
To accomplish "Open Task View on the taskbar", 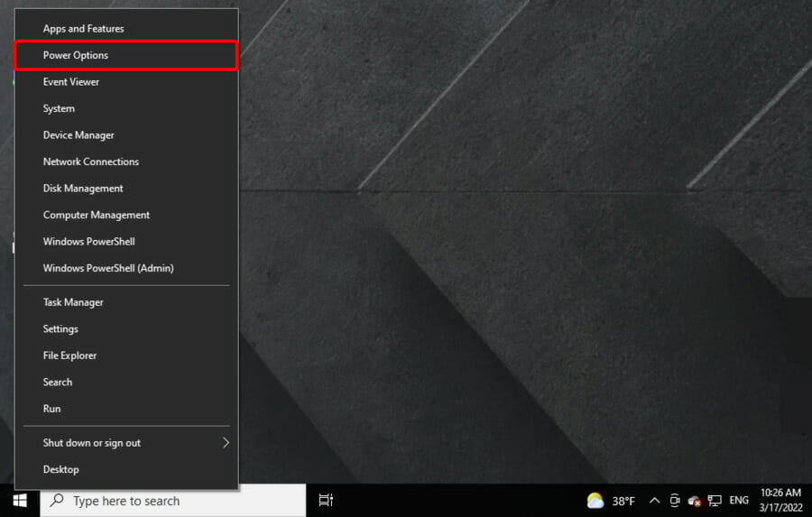I will coord(326,501).
